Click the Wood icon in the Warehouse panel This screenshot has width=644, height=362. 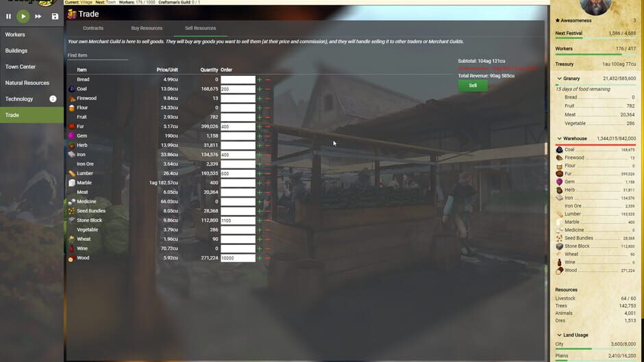(560, 270)
